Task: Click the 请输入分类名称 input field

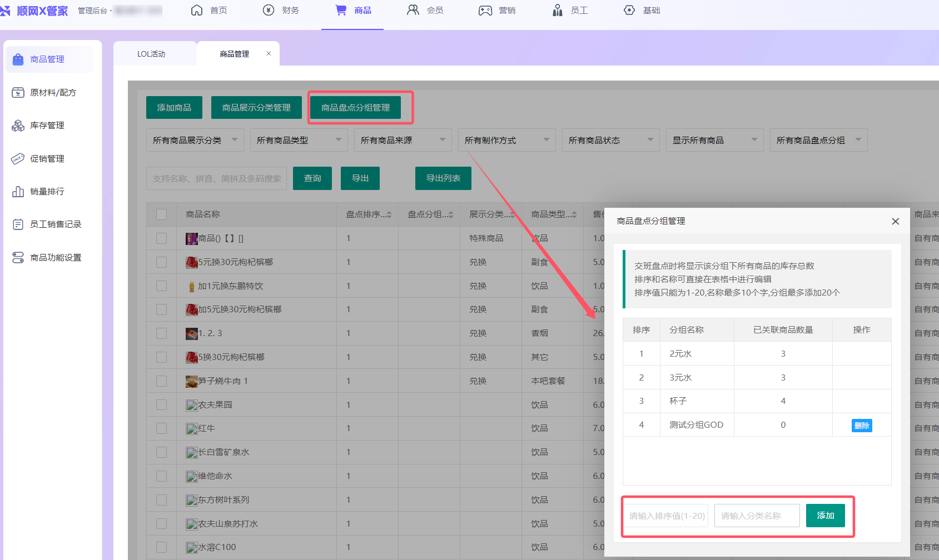Action: (x=757, y=516)
